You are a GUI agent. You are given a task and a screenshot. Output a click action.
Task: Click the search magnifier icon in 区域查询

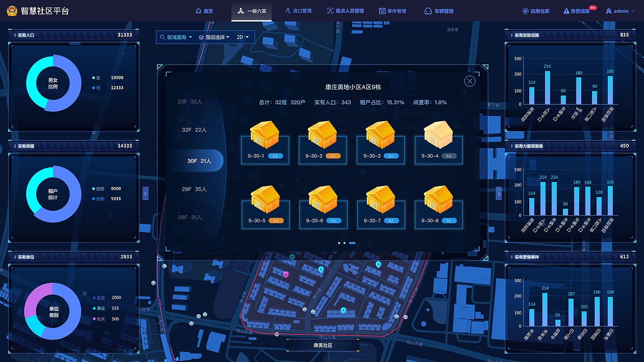(x=162, y=37)
